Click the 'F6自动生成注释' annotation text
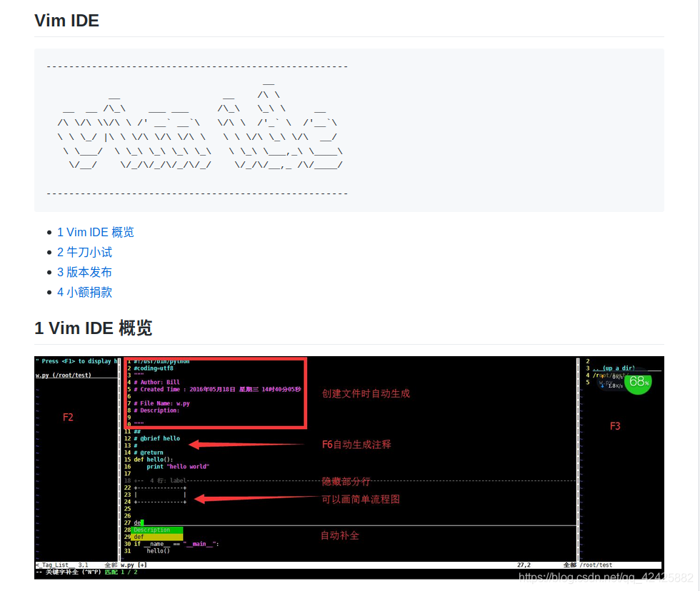The width and height of the screenshot is (700, 591). [x=356, y=444]
